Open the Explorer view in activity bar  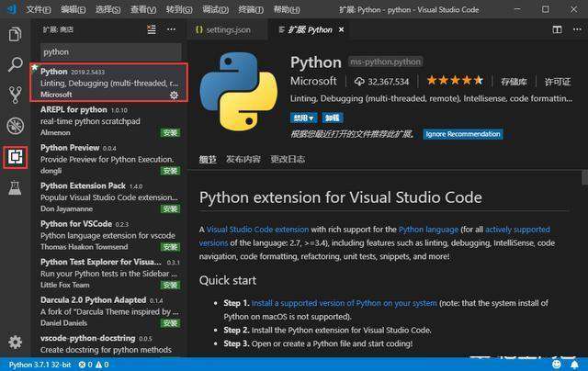pos(15,34)
